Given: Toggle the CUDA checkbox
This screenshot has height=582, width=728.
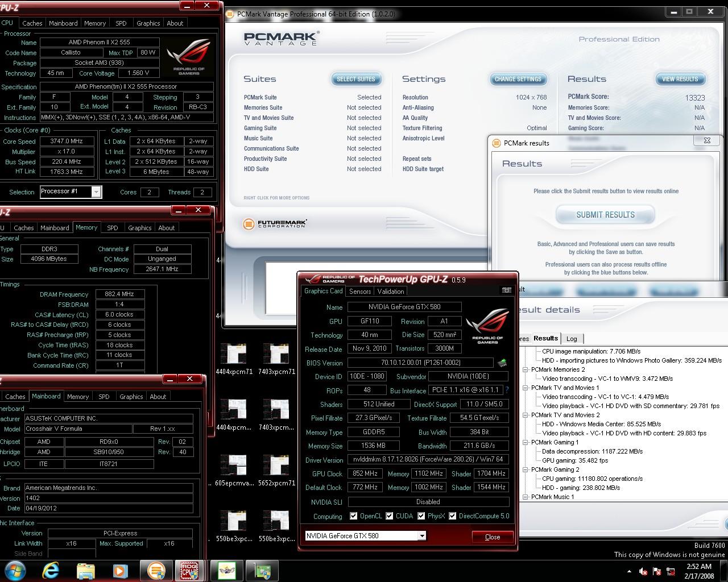Looking at the screenshot, I should (x=390, y=516).
